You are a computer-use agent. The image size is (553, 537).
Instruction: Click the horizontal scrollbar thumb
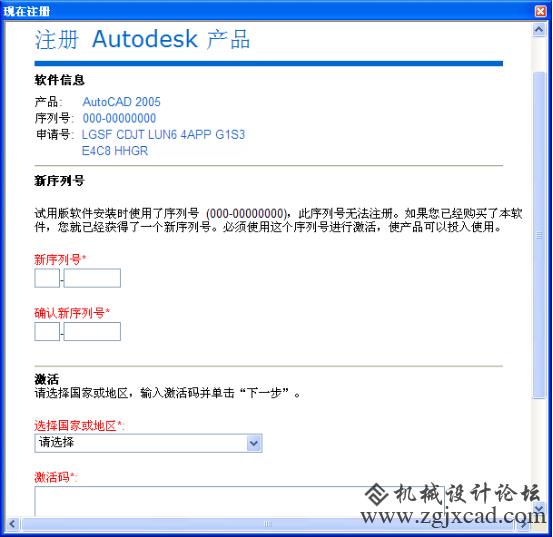(267, 524)
